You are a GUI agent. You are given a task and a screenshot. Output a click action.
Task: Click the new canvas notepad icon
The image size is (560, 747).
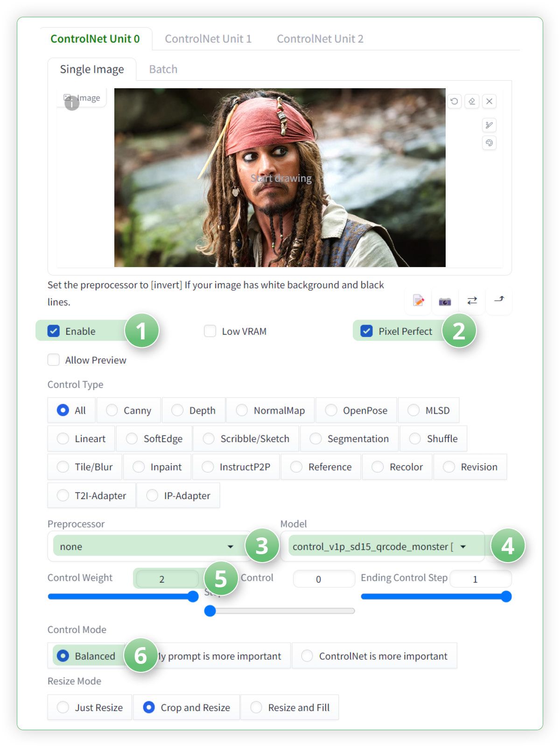click(x=419, y=301)
